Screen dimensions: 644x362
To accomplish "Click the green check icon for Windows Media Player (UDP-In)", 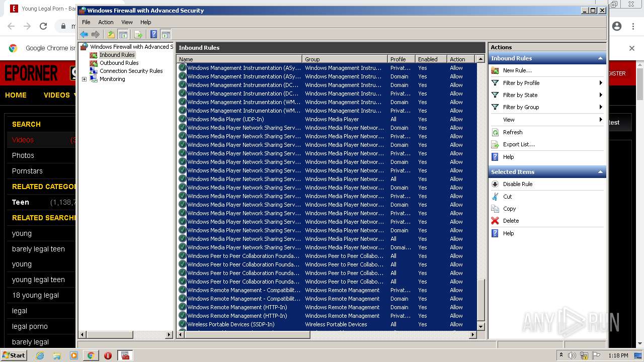I will [x=182, y=119].
